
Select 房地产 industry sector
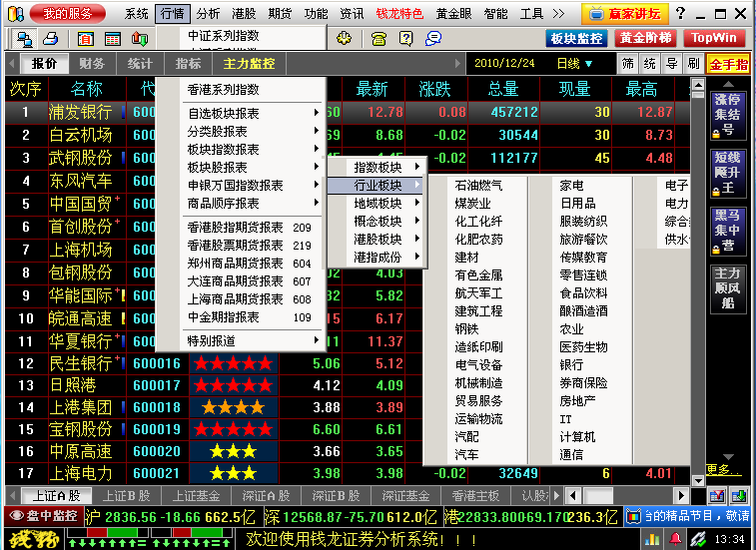[x=577, y=401]
